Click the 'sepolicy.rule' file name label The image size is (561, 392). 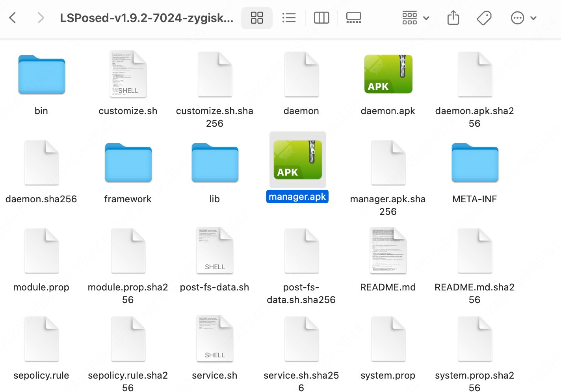coord(41,375)
